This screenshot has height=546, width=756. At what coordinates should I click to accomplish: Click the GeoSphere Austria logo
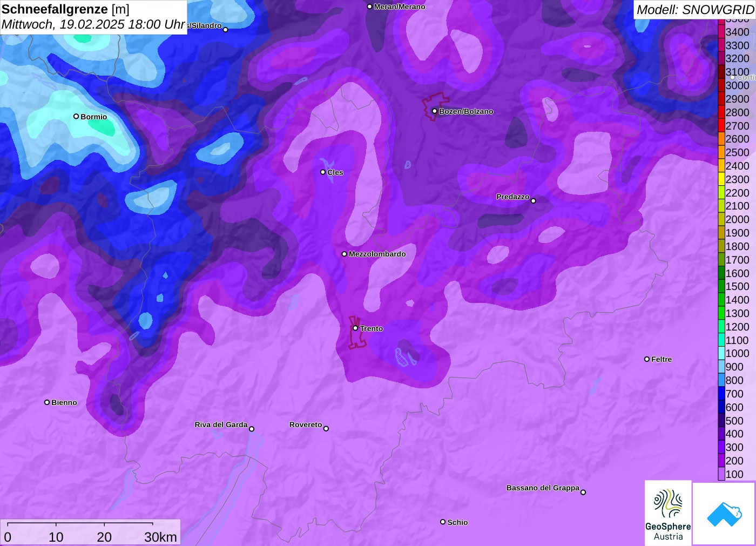pyautogui.click(x=668, y=513)
